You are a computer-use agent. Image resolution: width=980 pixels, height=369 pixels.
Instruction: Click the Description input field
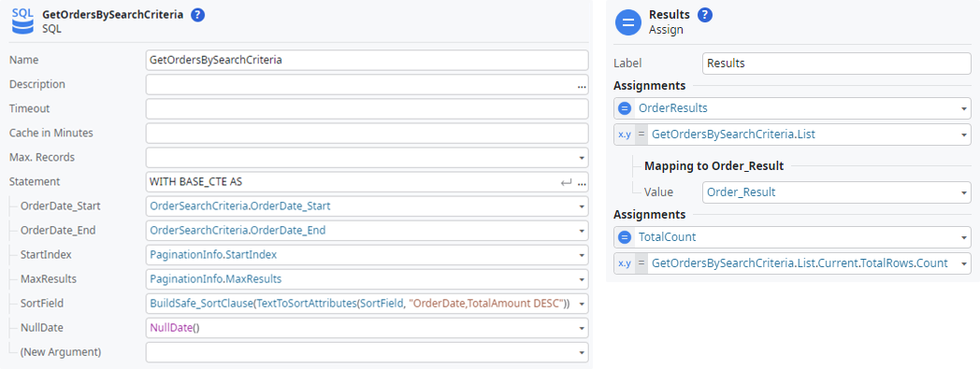pyautogui.click(x=367, y=84)
